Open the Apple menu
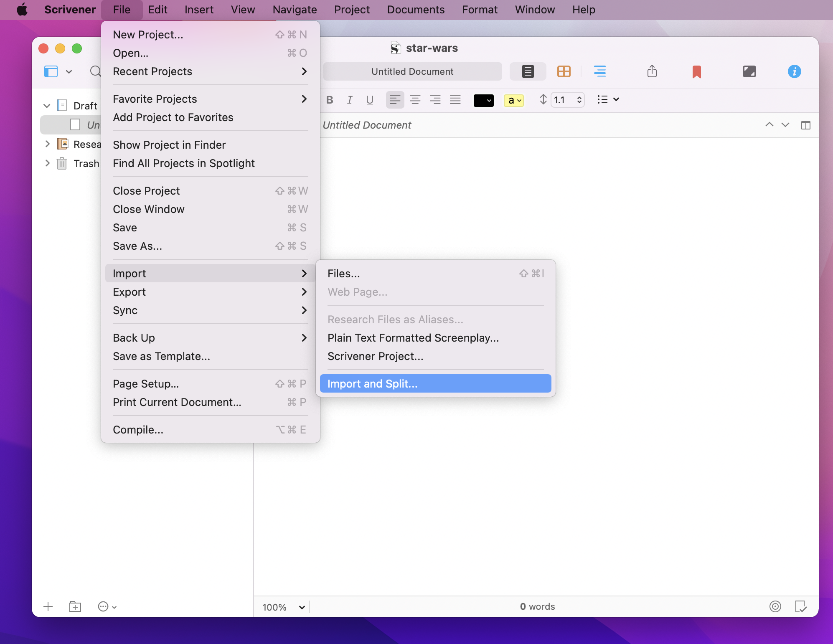 click(x=22, y=10)
